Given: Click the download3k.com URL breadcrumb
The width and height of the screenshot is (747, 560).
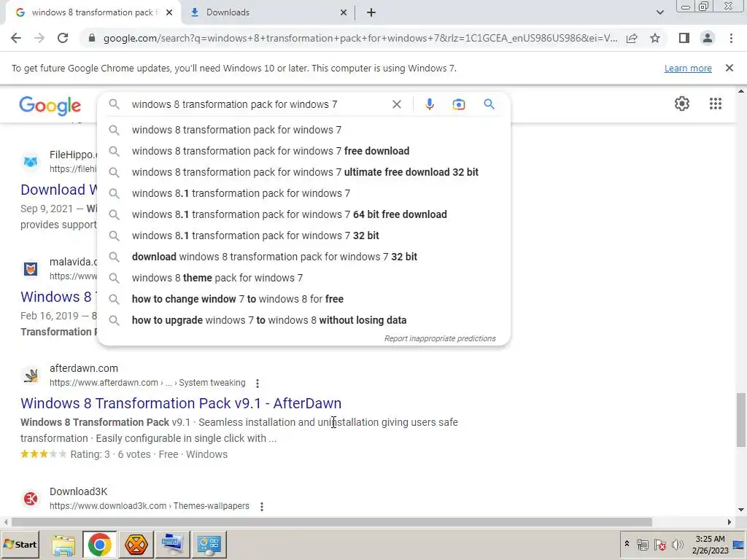Looking at the screenshot, I should (x=149, y=506).
